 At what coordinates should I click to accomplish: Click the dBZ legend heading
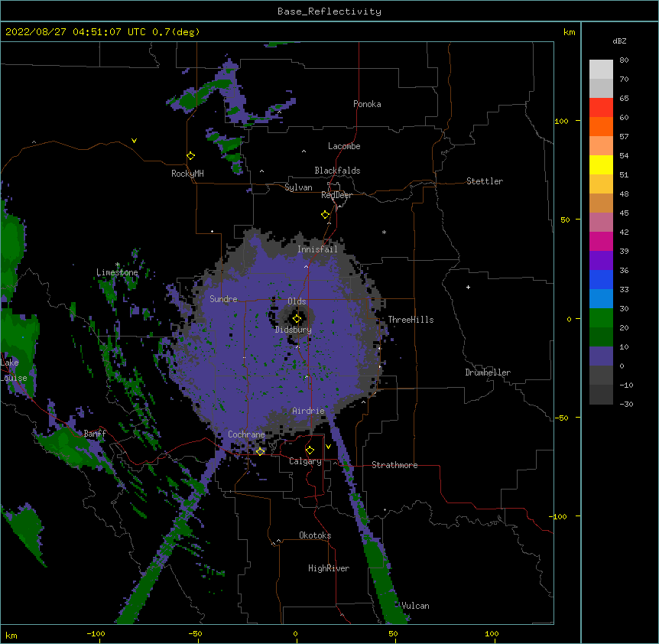619,41
